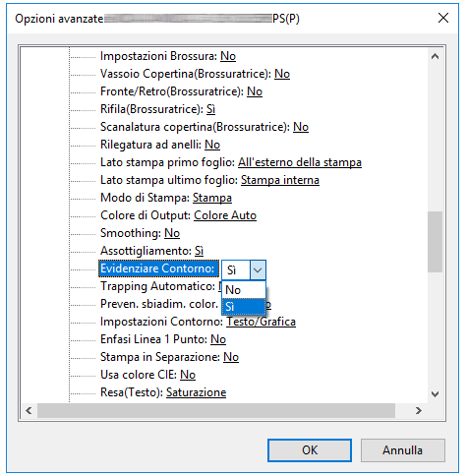This screenshot has height=476, width=467.
Task: Select the Modo di Stampa setting
Action: [x=166, y=198]
